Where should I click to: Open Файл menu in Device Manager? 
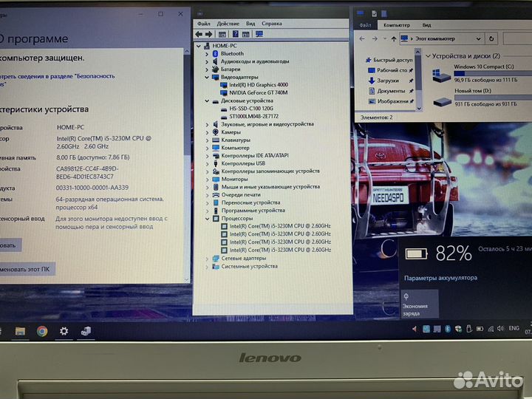point(204,24)
